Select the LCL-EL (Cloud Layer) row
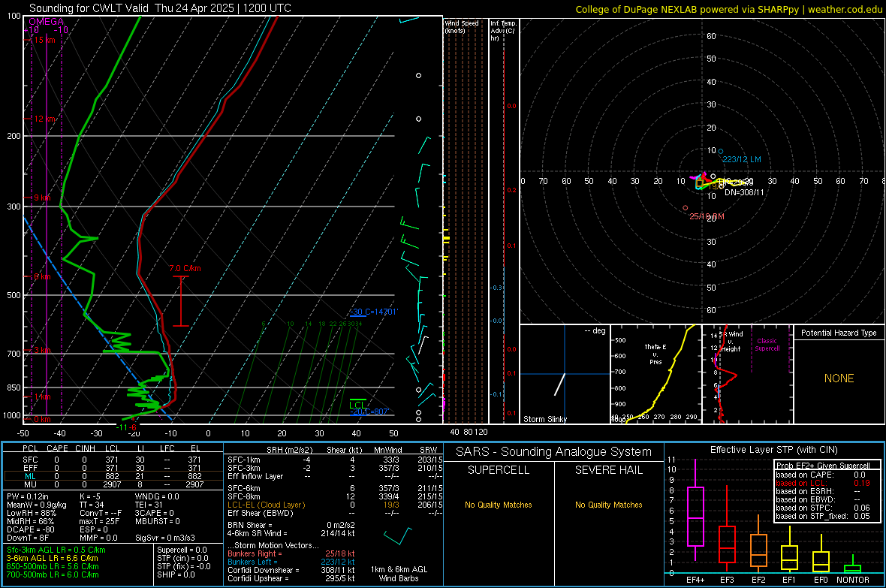 pos(335,505)
